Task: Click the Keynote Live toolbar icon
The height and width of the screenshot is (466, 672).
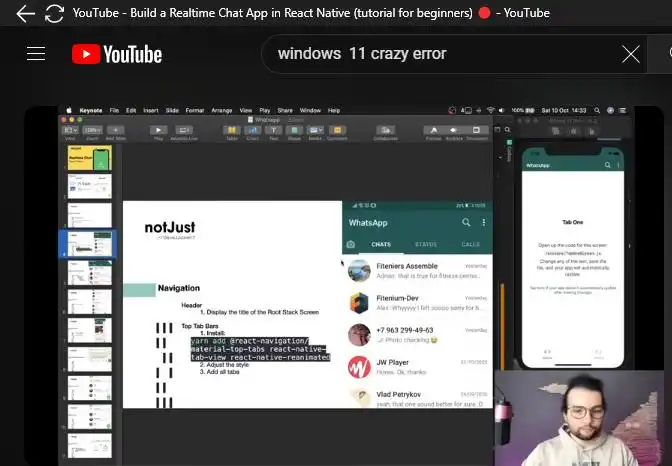Action: (184, 130)
